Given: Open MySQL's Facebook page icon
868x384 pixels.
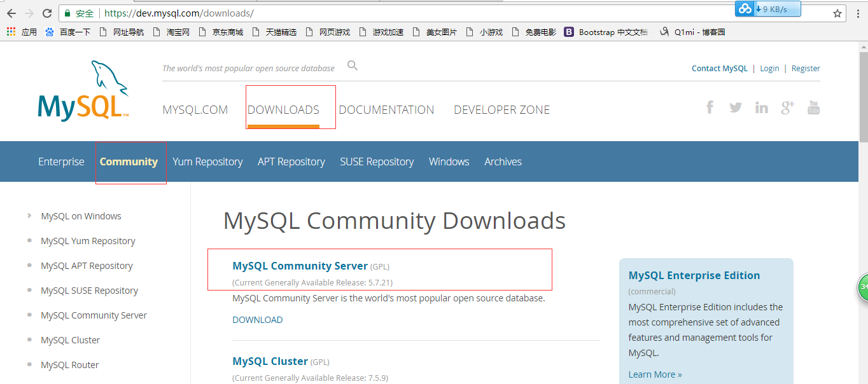Looking at the screenshot, I should [x=710, y=107].
